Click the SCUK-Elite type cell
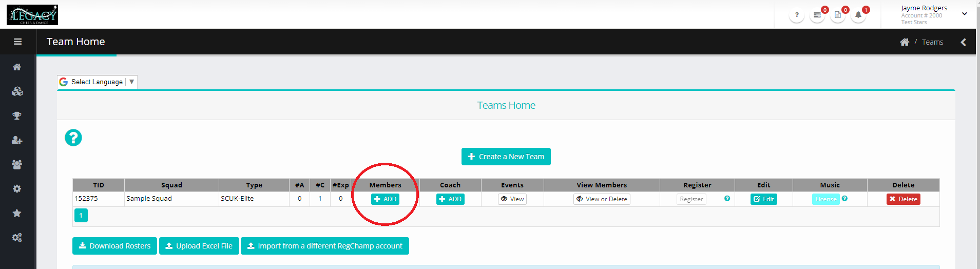 coord(254,199)
